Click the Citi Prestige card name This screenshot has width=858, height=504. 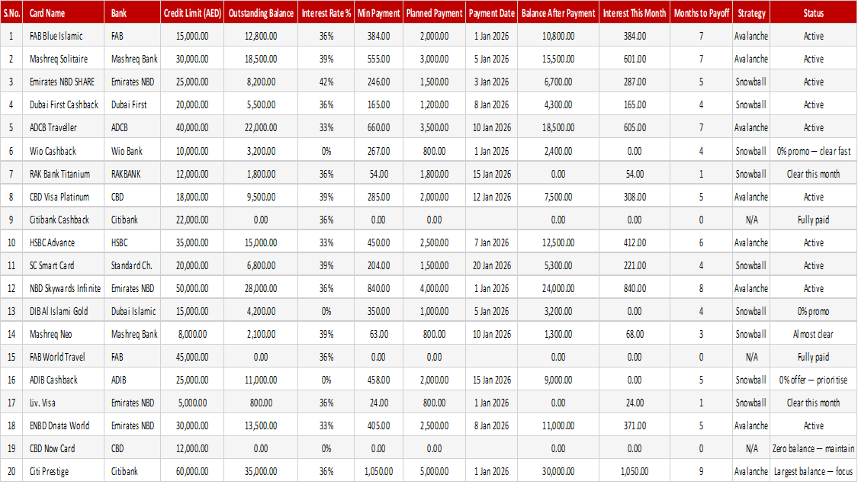[x=63, y=472]
